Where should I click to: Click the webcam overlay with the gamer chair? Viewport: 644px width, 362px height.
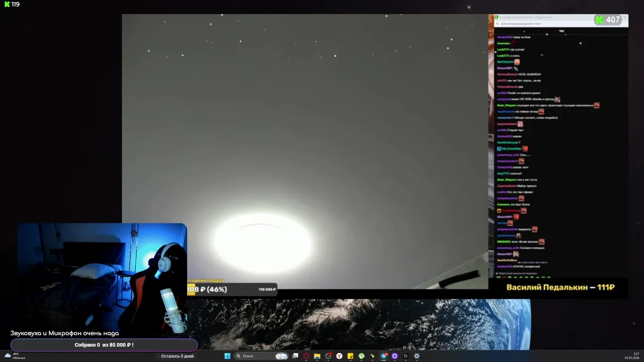[102, 279]
